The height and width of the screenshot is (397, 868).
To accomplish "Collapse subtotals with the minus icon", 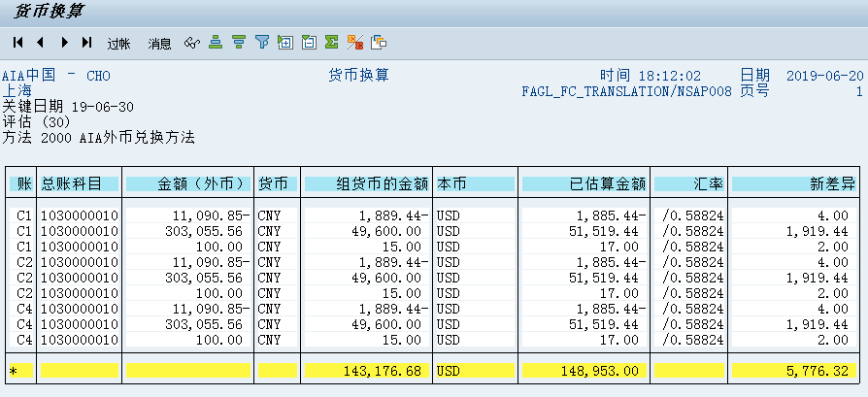I will (309, 42).
